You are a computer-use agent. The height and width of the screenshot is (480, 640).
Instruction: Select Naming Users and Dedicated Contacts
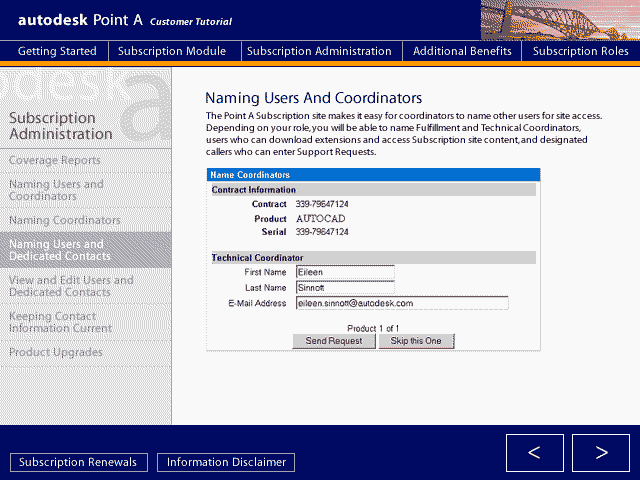pyautogui.click(x=56, y=250)
